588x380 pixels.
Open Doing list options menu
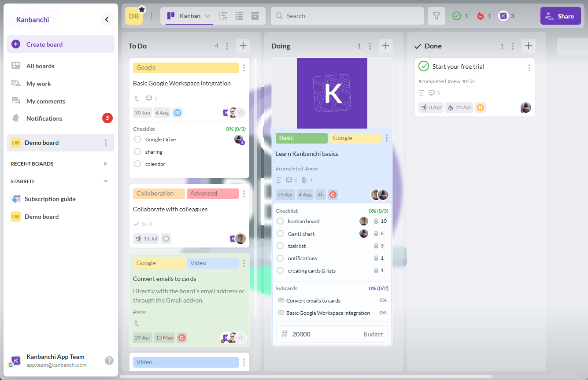tap(370, 46)
